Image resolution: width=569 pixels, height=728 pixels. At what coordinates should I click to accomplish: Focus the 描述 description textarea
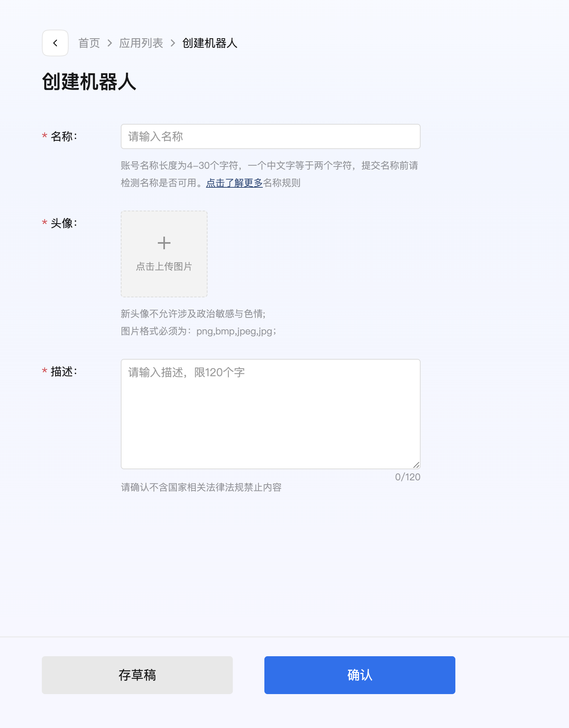pos(270,414)
